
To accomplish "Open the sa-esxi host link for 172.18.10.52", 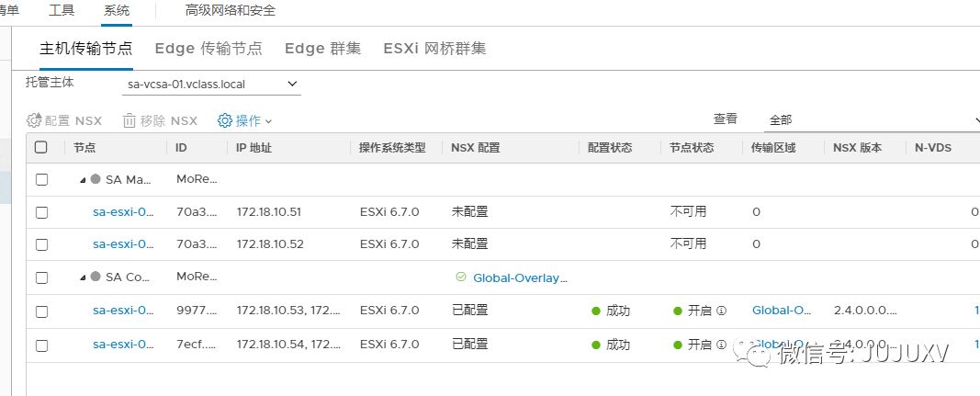I will click(123, 244).
